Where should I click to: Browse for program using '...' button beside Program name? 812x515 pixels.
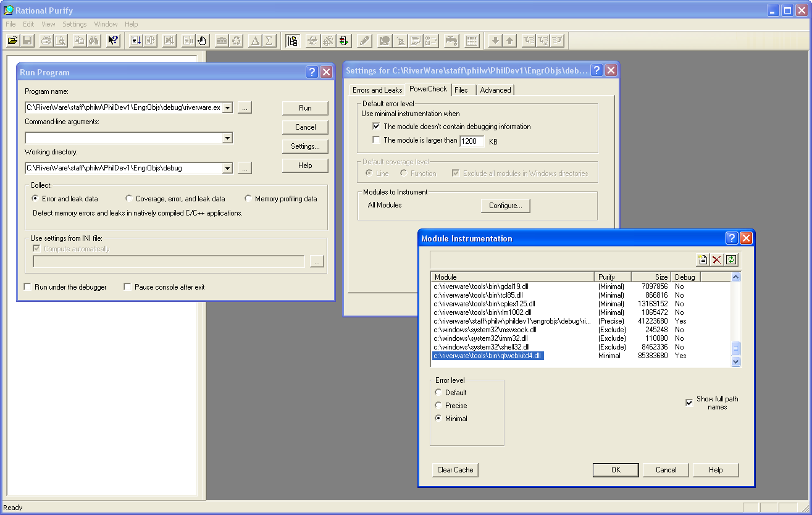[245, 108]
